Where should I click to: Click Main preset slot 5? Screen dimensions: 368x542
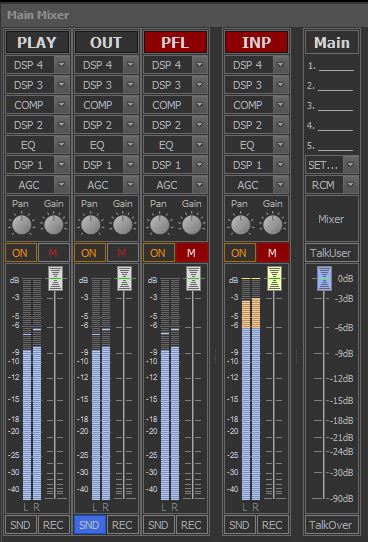pos(331,146)
